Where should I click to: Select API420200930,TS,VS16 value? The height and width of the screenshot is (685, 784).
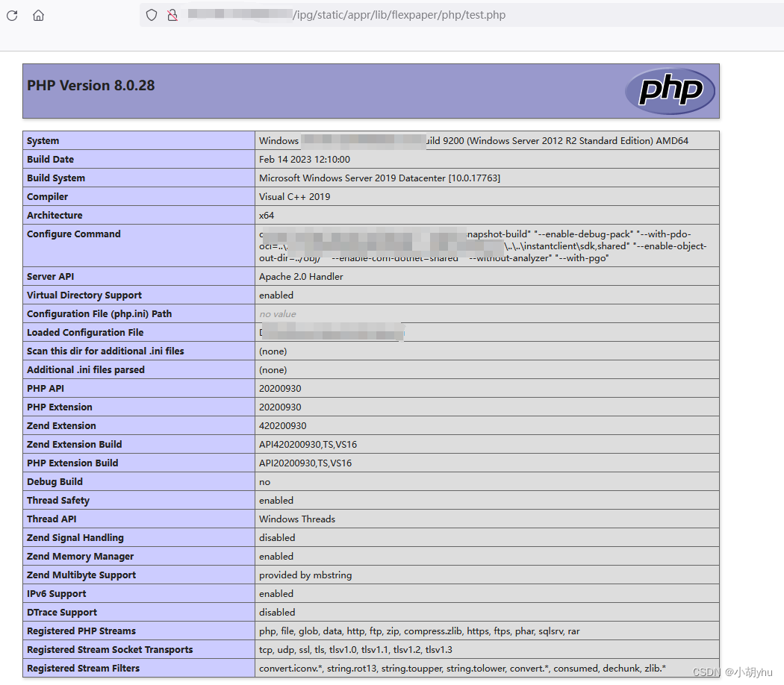pyautogui.click(x=308, y=444)
